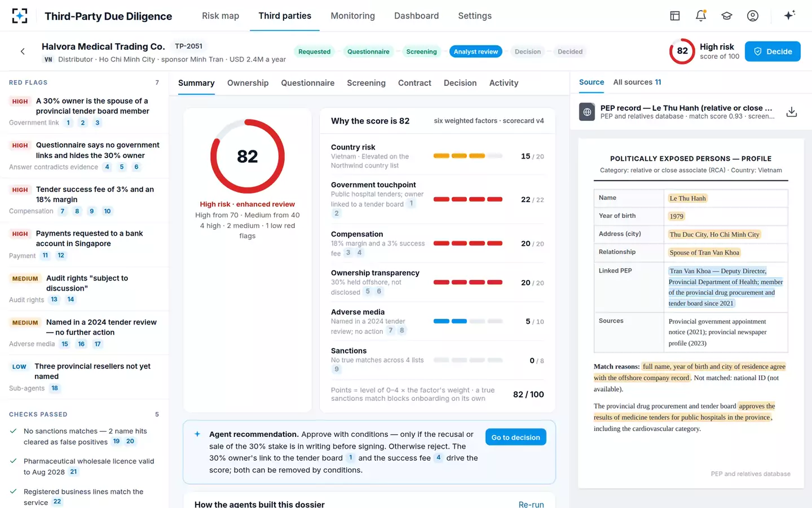This screenshot has height=508, width=812.
Task: Click the Decide button
Action: 773,51
